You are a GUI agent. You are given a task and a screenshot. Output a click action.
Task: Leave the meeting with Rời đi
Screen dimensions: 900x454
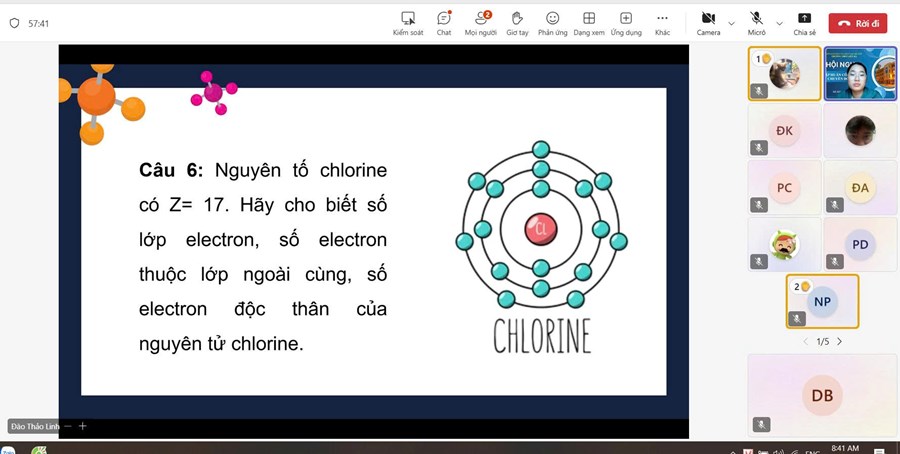[x=858, y=23]
